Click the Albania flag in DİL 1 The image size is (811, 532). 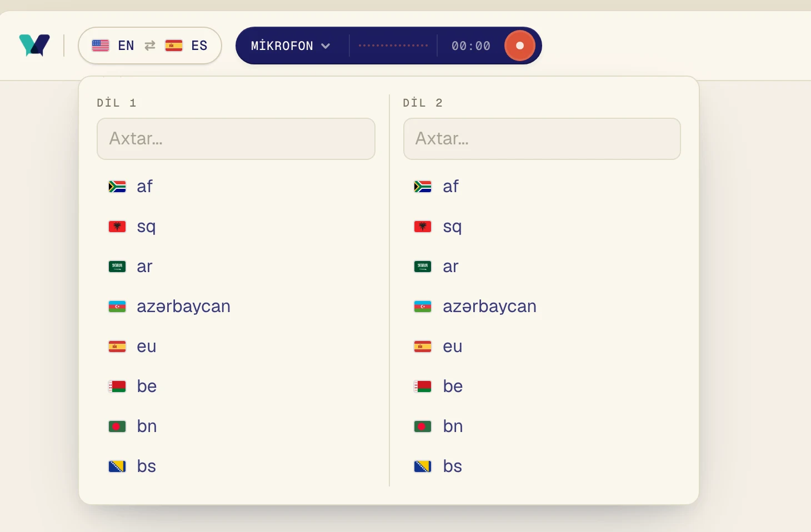pyautogui.click(x=117, y=227)
